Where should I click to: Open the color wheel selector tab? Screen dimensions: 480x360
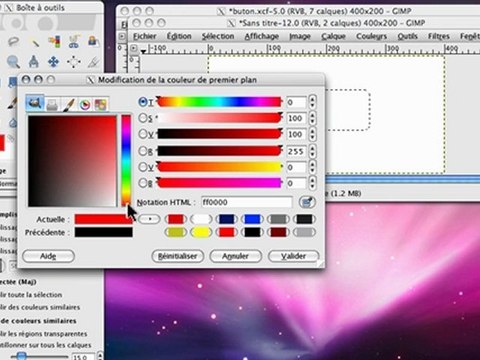(85, 105)
